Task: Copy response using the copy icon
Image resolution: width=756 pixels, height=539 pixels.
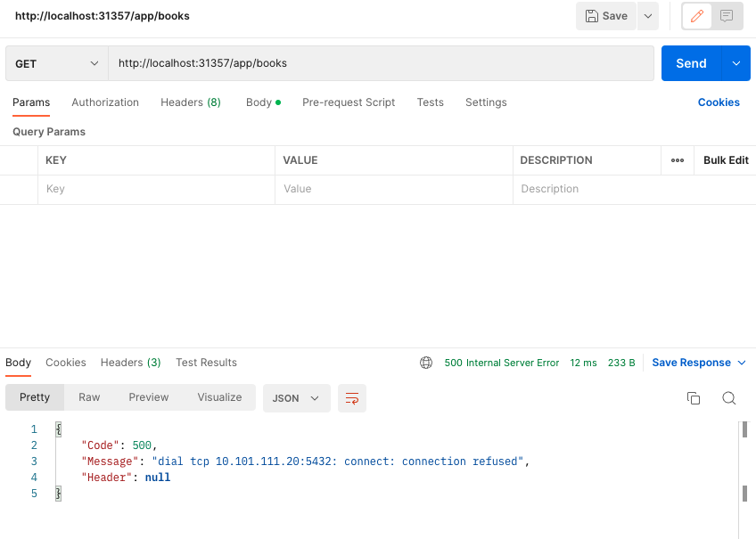Action: (x=694, y=398)
